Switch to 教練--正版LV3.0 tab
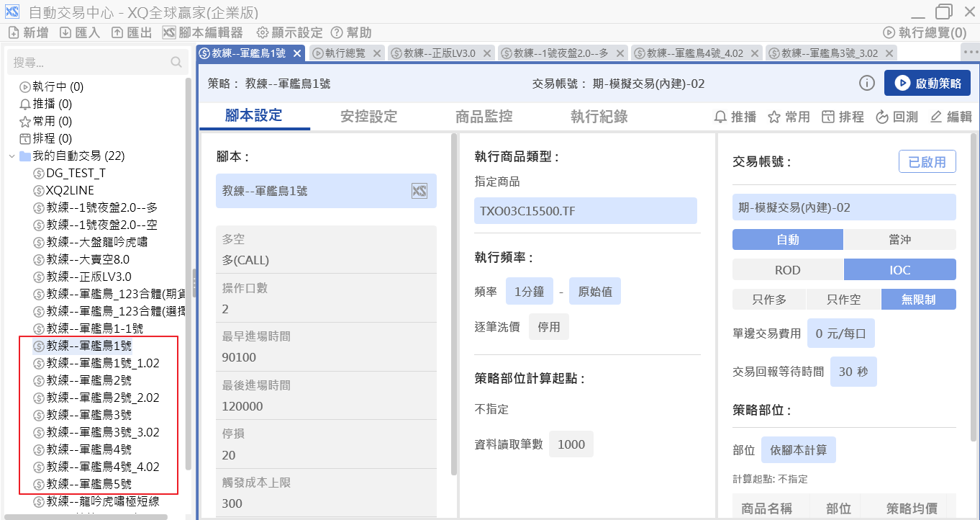 tap(440, 53)
